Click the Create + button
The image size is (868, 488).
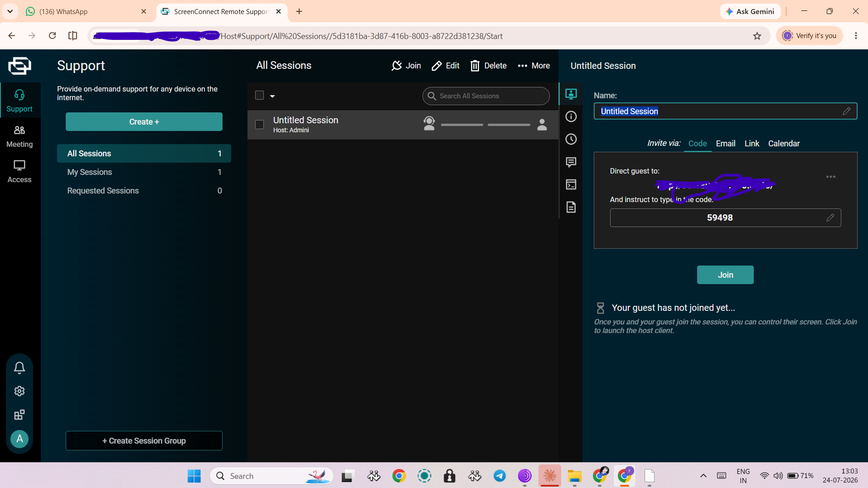(144, 122)
